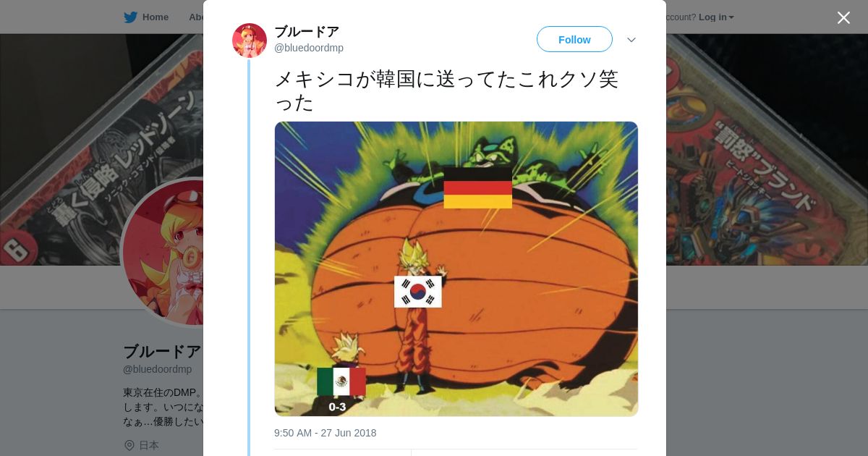Follow the ブルードア account
The height and width of the screenshot is (456, 868).
(574, 39)
